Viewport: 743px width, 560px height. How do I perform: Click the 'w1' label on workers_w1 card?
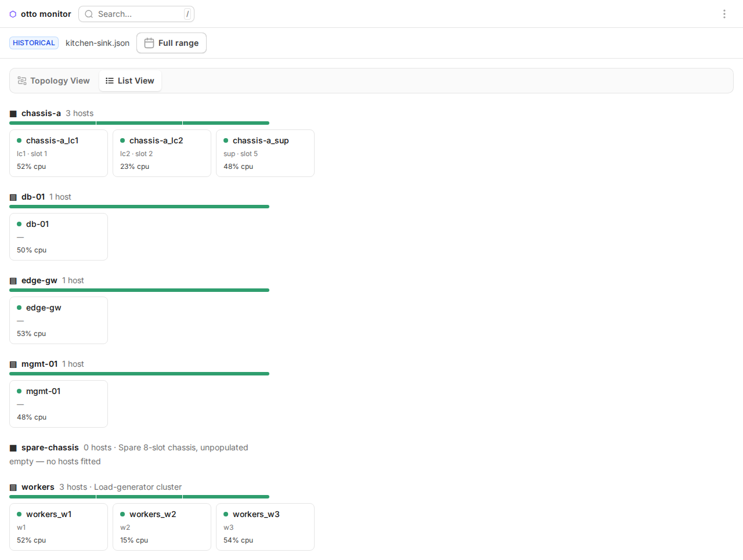coord(21,528)
